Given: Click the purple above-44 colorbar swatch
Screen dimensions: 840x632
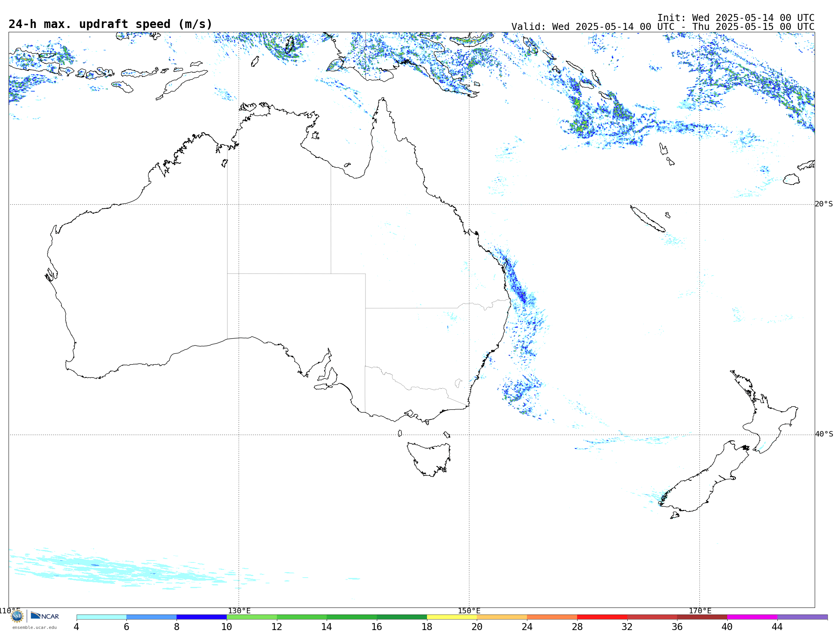Looking at the screenshot, I should (x=802, y=617).
